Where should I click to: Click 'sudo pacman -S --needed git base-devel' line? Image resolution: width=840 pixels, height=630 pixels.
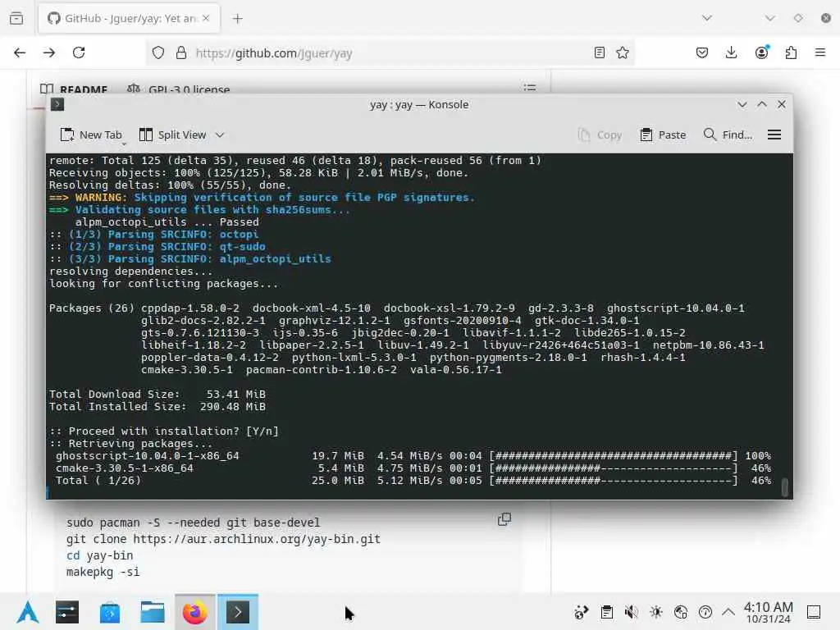click(x=193, y=523)
